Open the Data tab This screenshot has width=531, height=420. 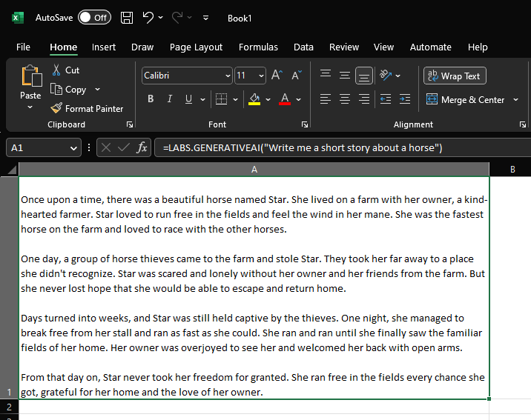click(x=303, y=47)
